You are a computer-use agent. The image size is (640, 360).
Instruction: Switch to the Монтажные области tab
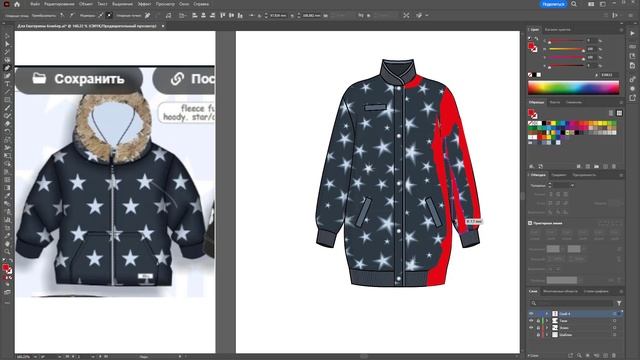(x=560, y=291)
